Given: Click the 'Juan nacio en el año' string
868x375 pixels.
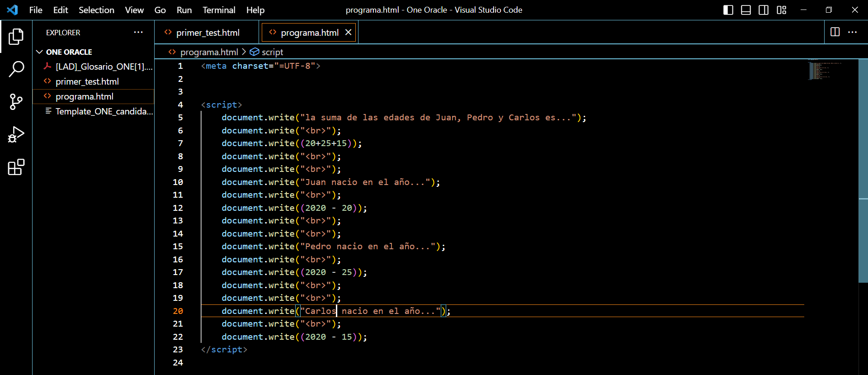Looking at the screenshot, I should (365, 182).
